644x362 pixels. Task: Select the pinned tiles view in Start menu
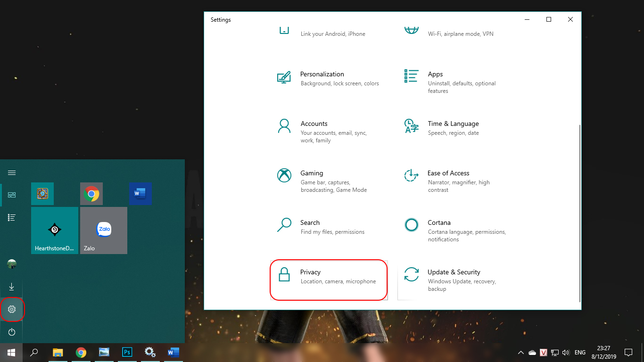pos(12,195)
